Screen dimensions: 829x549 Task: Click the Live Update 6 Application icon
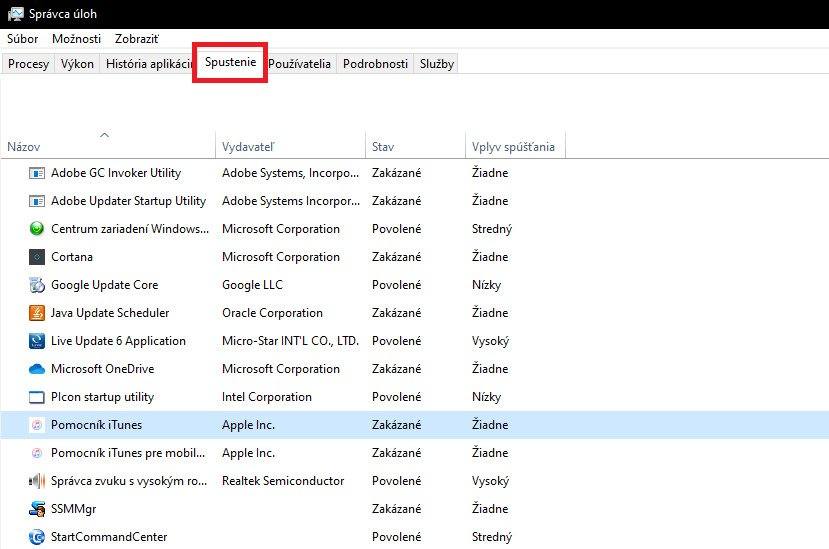point(36,341)
